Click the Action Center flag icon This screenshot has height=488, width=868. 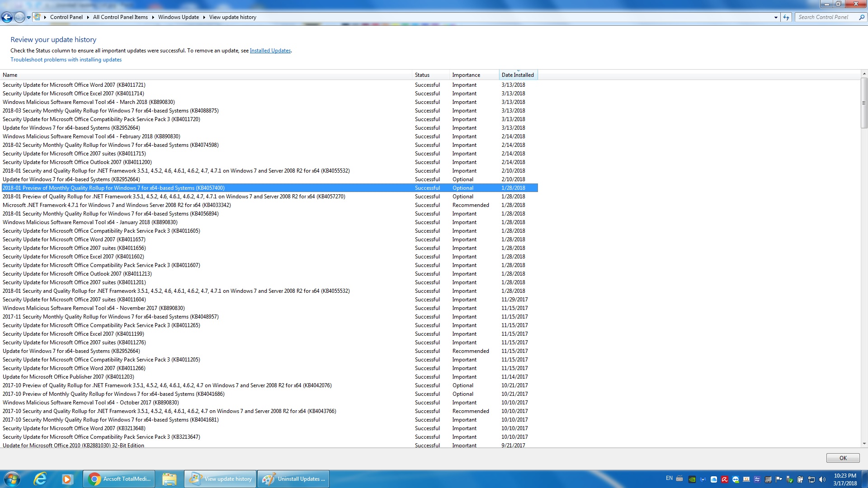779,479
